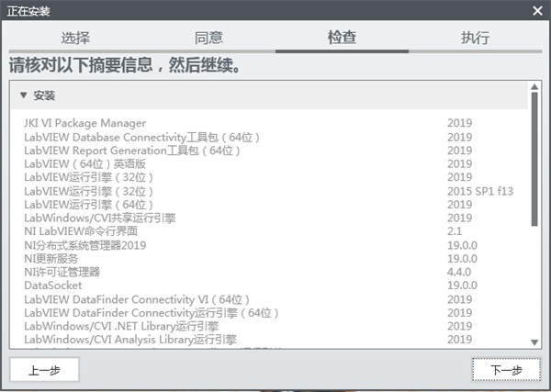Select the DataSocket list entry

(53, 286)
